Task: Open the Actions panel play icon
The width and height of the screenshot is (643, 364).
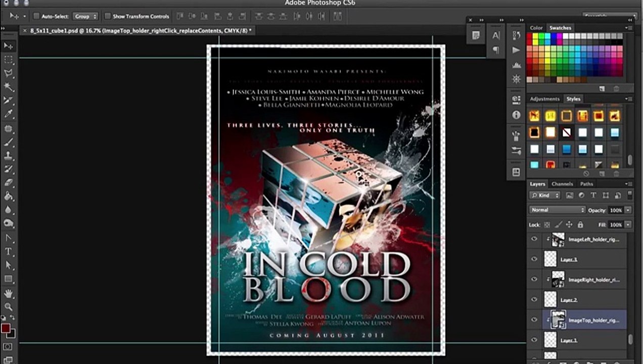Action: point(516,50)
